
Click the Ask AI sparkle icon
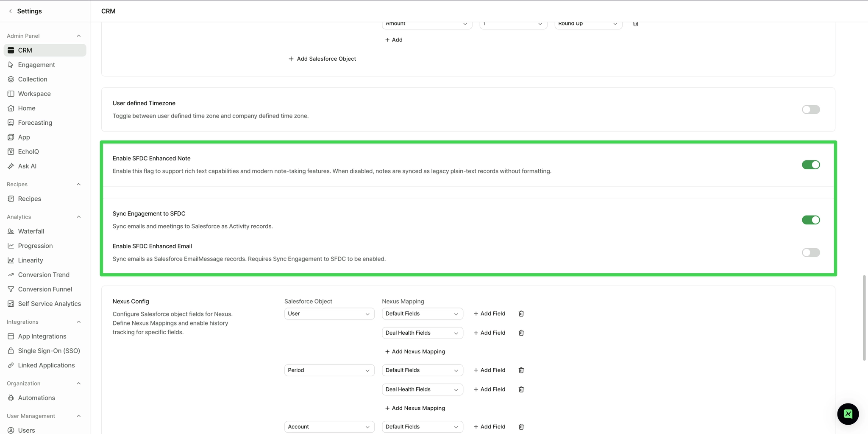(x=11, y=166)
